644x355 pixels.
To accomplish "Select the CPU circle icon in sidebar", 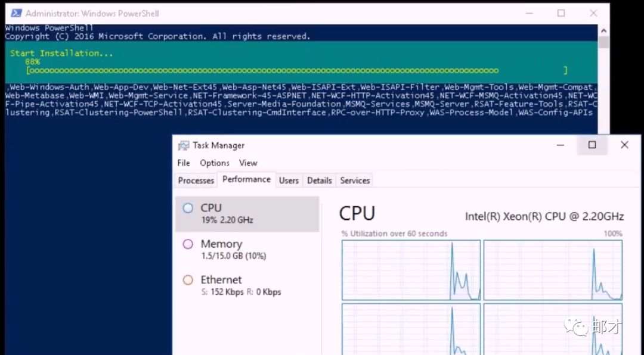I will (x=188, y=208).
